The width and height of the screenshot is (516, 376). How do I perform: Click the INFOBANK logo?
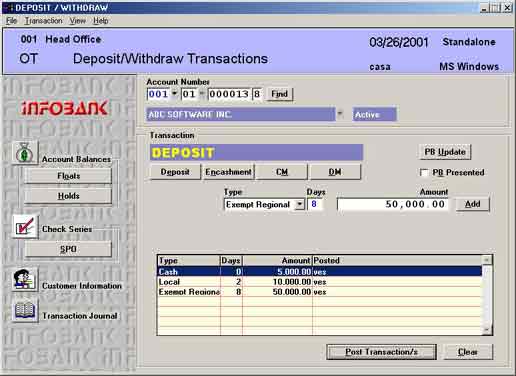click(x=65, y=108)
